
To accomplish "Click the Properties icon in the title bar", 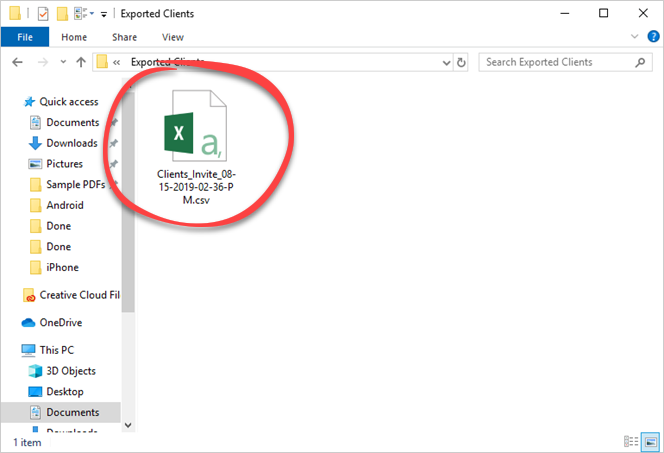I will (43, 14).
